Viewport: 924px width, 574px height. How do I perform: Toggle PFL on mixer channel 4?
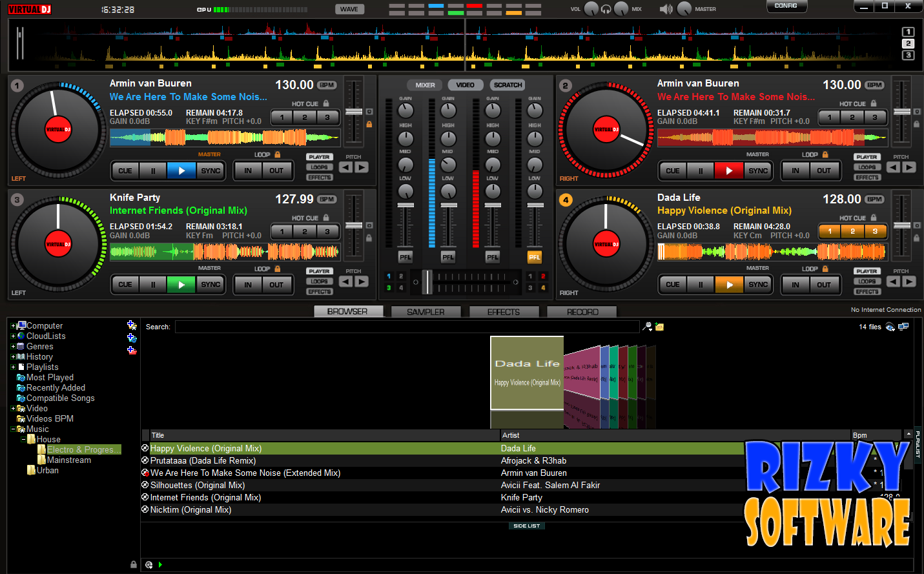[x=535, y=257]
